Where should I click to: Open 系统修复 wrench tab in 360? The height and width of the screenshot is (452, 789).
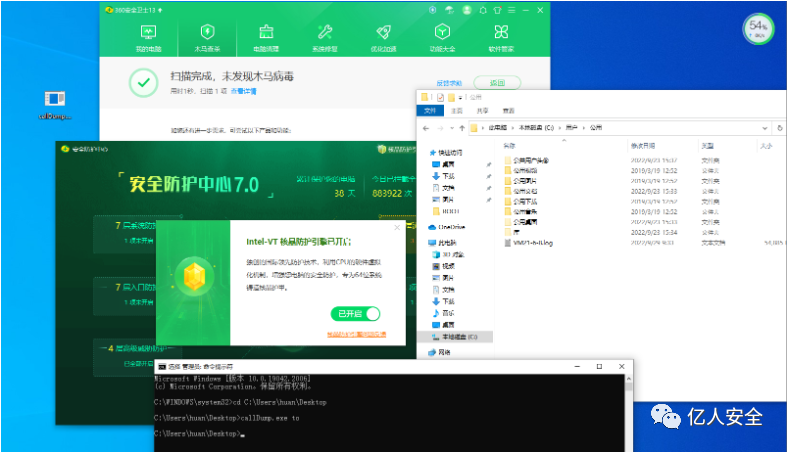(x=325, y=38)
